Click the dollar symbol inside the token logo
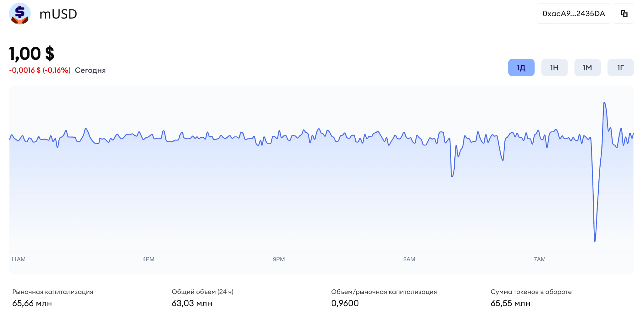 coord(19,12)
